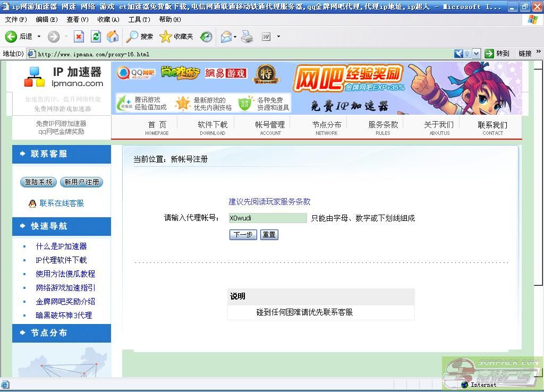Click the Back navigation icon
Screen dimensions: 544x392
(11, 37)
